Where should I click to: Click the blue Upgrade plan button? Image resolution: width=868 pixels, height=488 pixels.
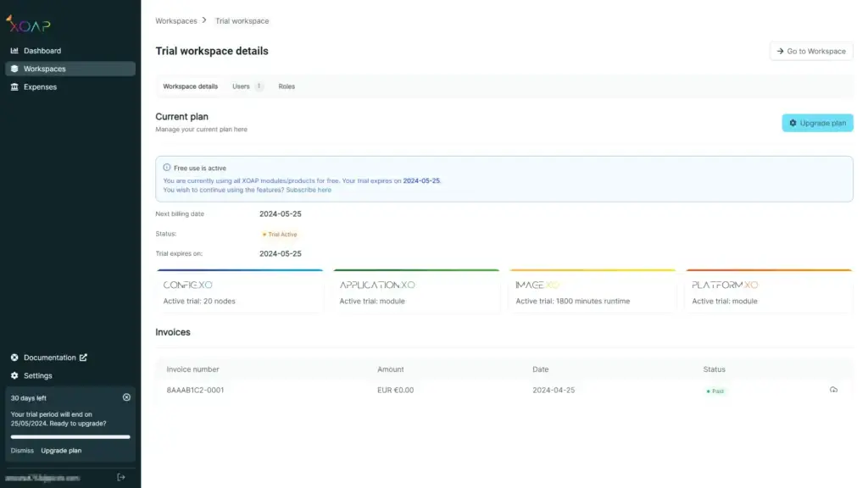tap(818, 123)
